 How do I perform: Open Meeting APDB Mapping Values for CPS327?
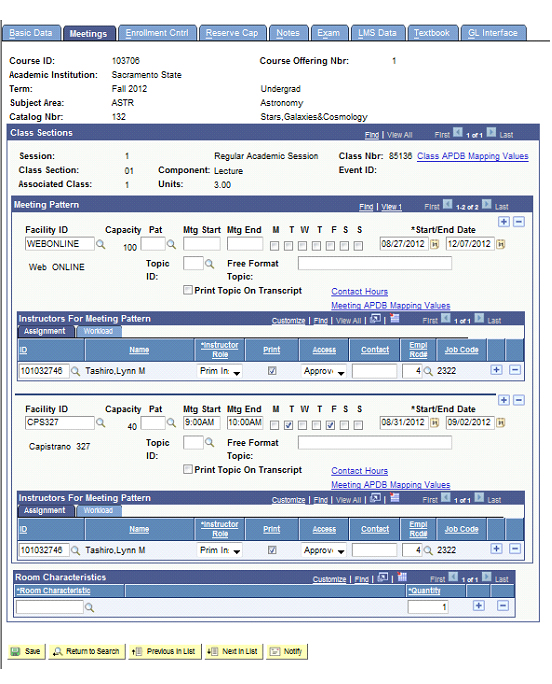391,485
